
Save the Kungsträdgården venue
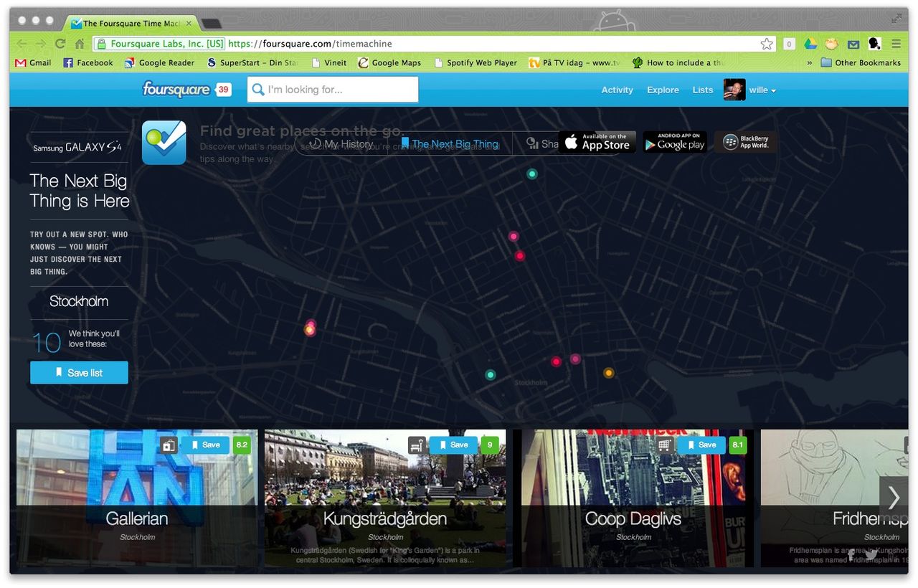tap(453, 445)
